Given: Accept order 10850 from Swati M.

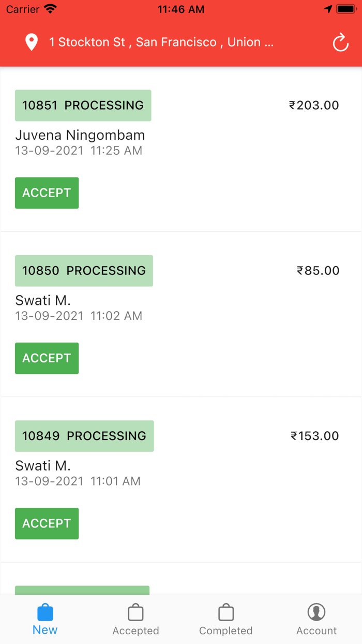Looking at the screenshot, I should coord(47,358).
